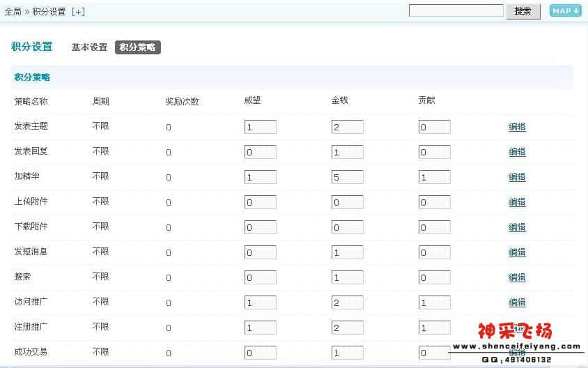This screenshot has height=368, width=588.
Task: Click the 贡献 column header
Action: click(x=426, y=100)
